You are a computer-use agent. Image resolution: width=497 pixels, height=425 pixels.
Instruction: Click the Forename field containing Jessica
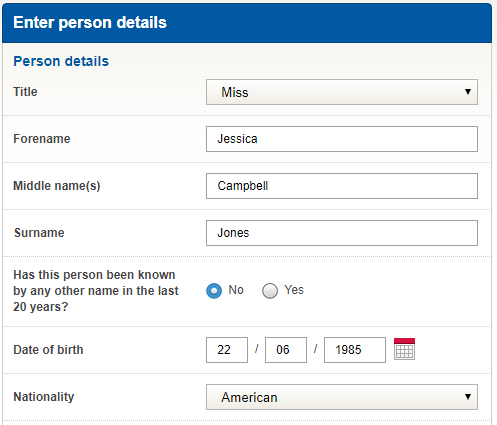pyautogui.click(x=342, y=139)
